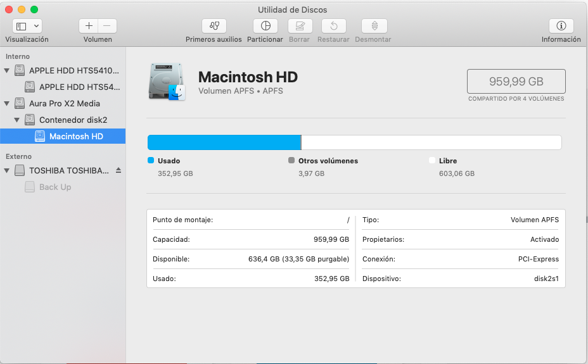
Task: Click the Punto de montaje row label
Action: coord(182,220)
